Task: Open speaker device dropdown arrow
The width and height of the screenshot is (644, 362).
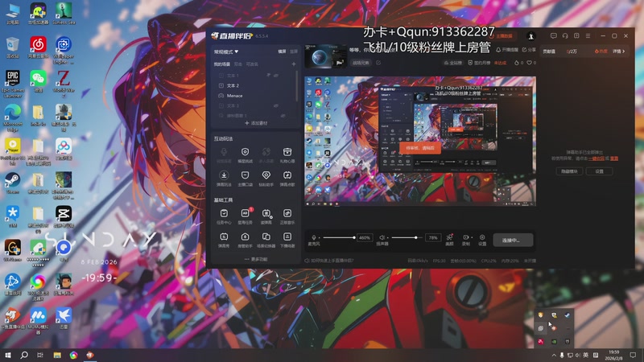Action: coord(387,238)
